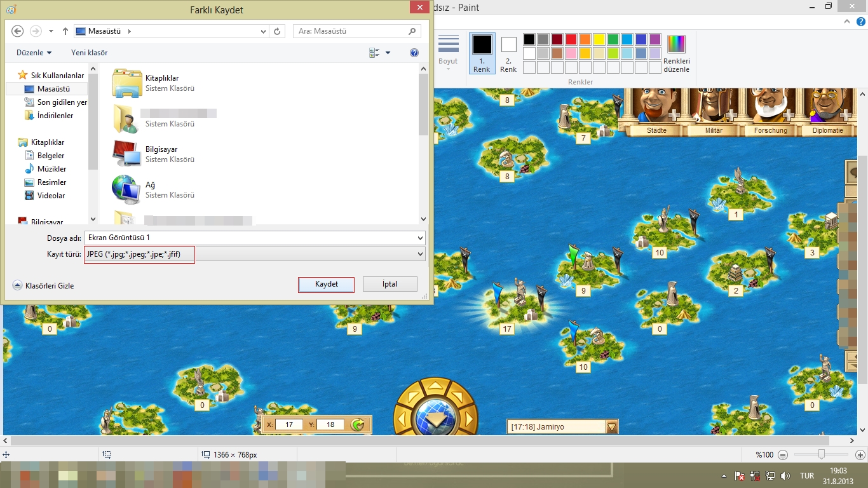Expand the Masaüstü breadcrumb arrow
This screenshot has width=868, height=488.
(130, 31)
